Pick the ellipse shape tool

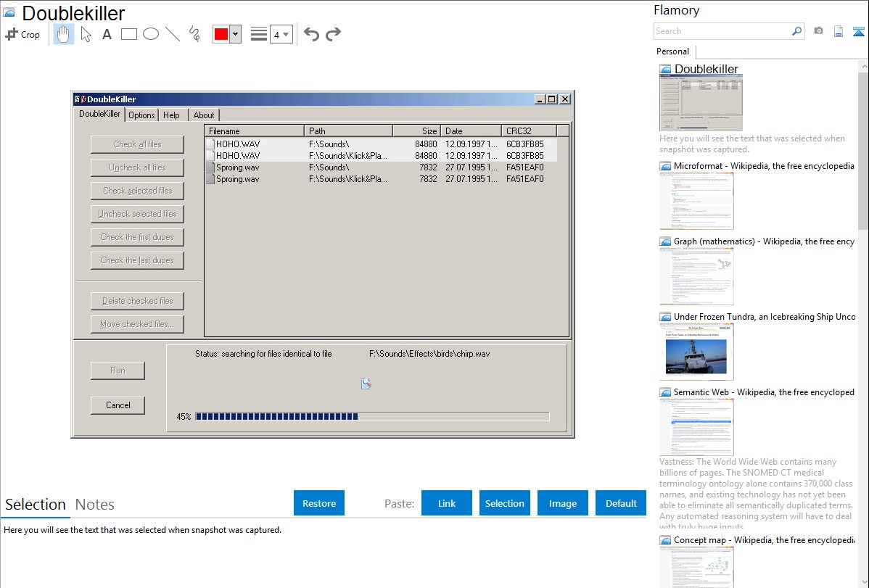[151, 34]
